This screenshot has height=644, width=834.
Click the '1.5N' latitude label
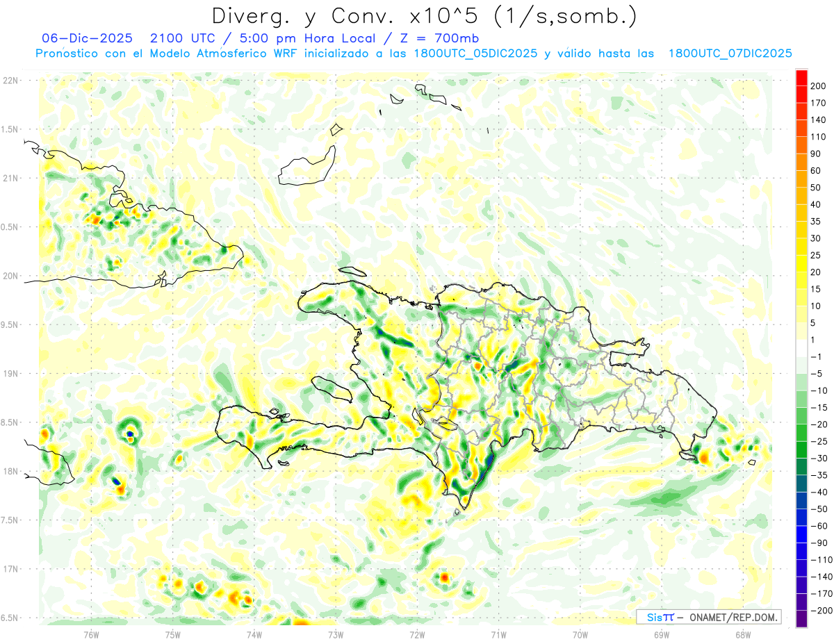(x=10, y=129)
